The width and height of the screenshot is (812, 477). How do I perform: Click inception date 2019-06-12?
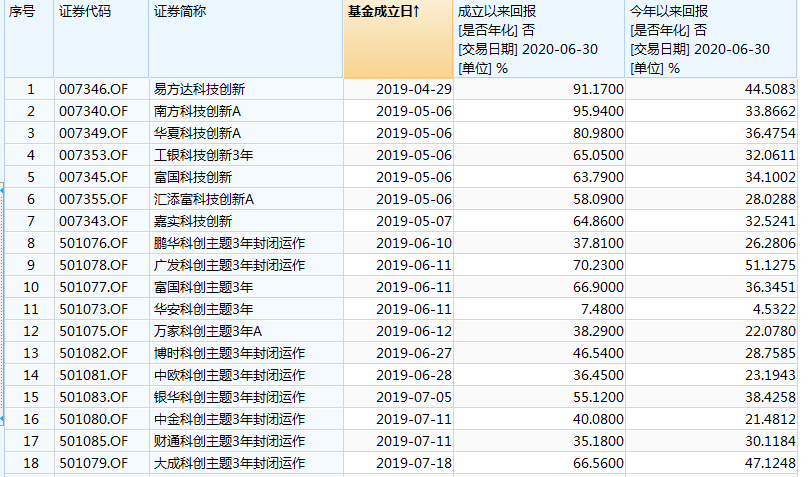click(414, 331)
